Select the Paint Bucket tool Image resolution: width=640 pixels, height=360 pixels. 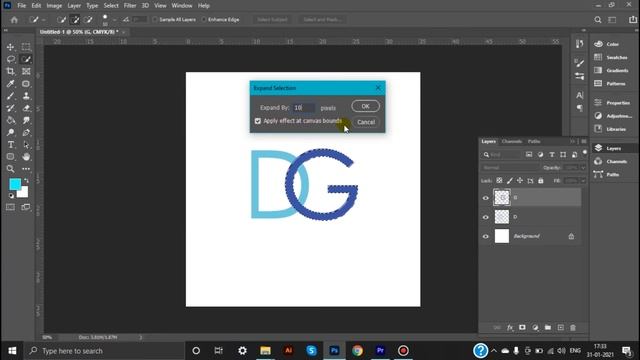(x=11, y=120)
